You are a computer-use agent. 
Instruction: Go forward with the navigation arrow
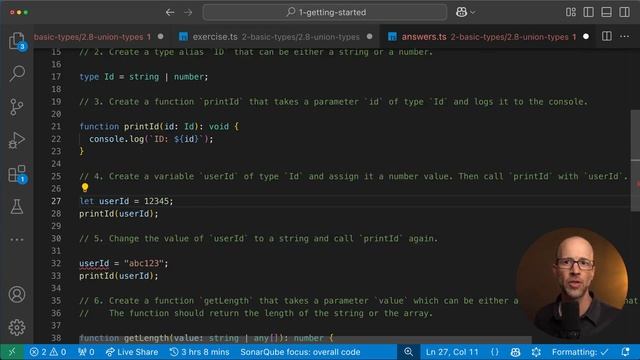pyautogui.click(x=188, y=12)
